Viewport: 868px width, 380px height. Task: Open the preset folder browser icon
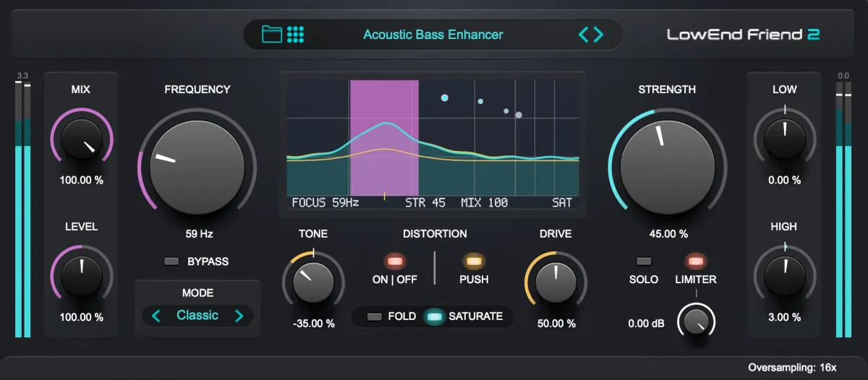(x=271, y=34)
